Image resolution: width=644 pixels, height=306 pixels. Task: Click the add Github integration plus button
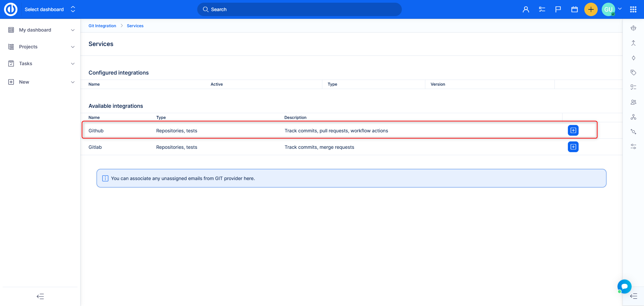(573, 130)
